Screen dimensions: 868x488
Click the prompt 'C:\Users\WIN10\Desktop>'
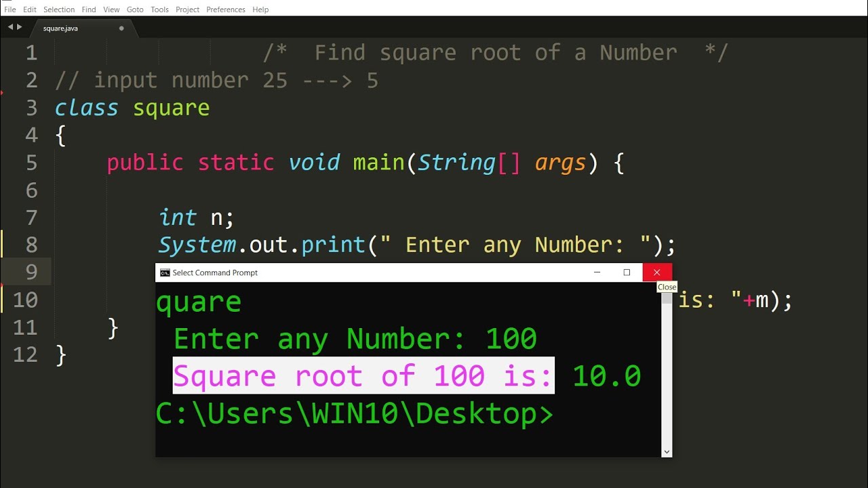(x=355, y=413)
